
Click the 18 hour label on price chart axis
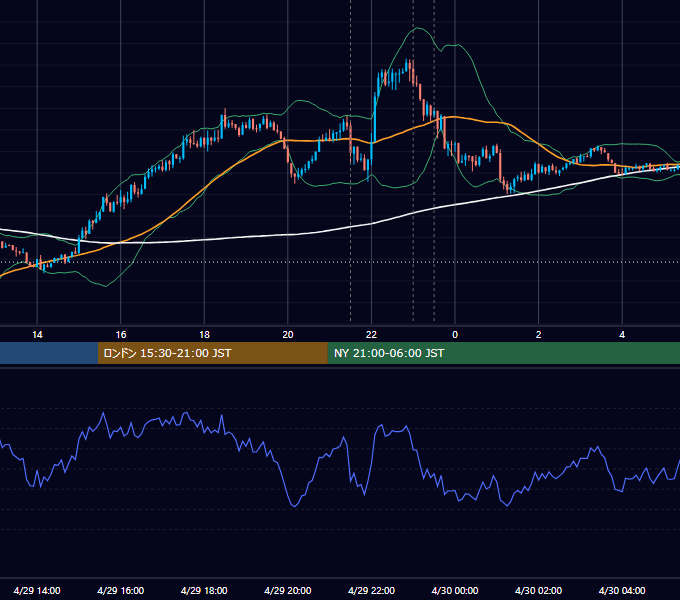204,335
